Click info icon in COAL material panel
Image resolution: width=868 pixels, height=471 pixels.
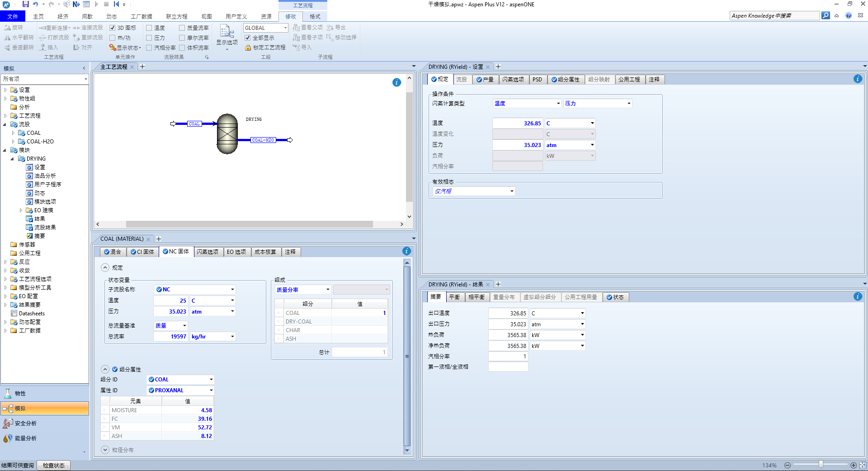click(x=406, y=251)
